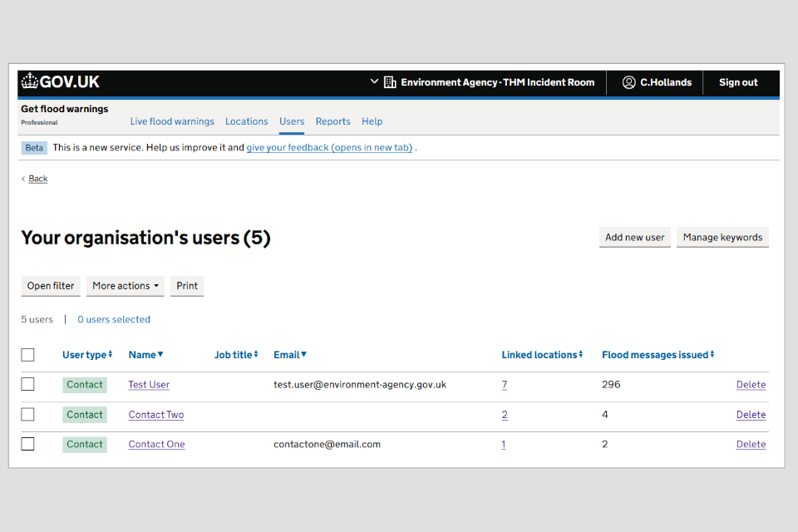Click the Name column sort arrow
Image resolution: width=798 pixels, height=532 pixels.
(x=160, y=355)
